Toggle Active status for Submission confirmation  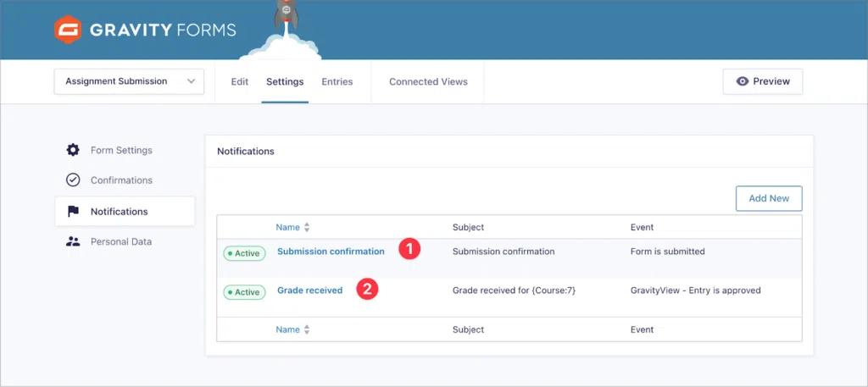click(x=244, y=253)
